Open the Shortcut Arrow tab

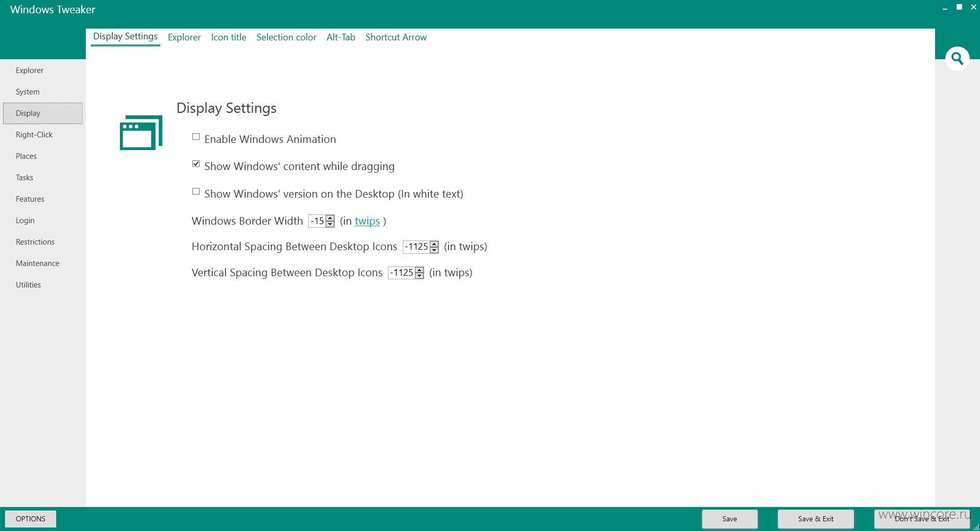[396, 37]
